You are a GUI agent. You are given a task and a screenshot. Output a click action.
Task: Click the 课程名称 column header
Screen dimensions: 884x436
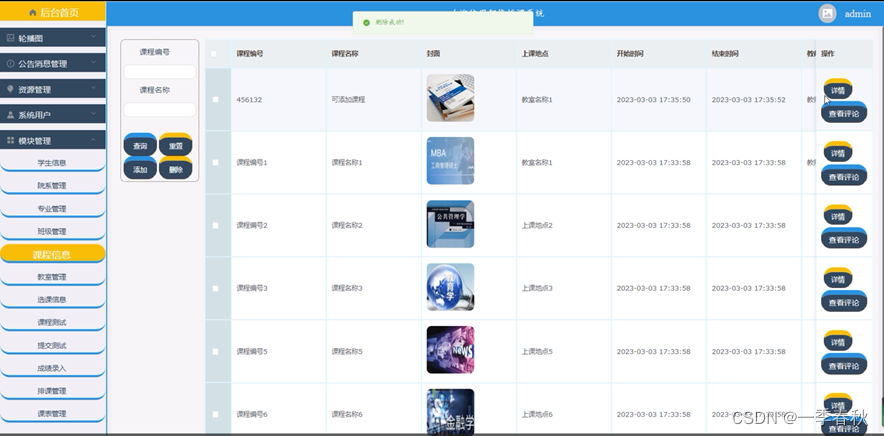point(344,54)
